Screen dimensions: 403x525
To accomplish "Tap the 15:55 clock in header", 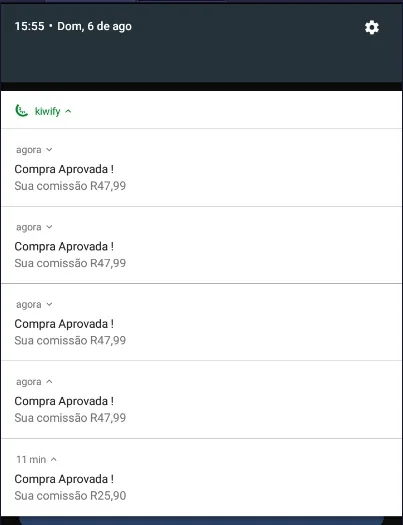I will pyautogui.click(x=29, y=26).
